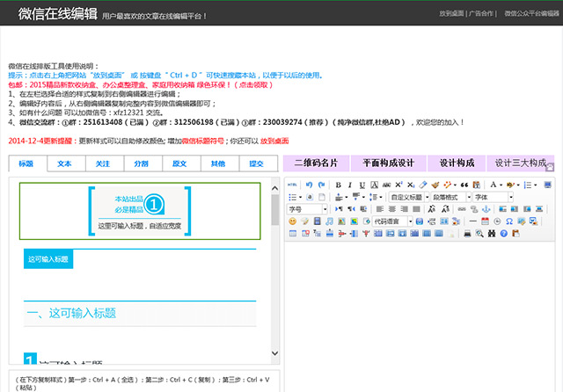The image size is (563, 392).
Task: Switch to the 标题 tab
Action: click(27, 163)
